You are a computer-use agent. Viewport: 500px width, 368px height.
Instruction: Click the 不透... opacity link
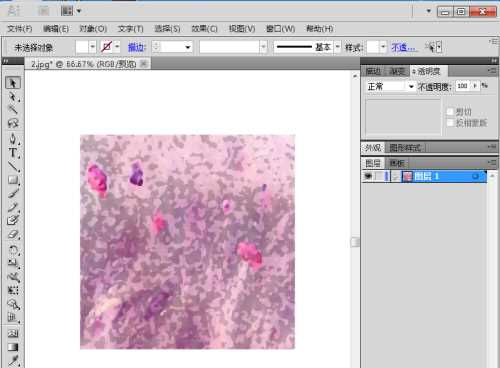pos(403,47)
